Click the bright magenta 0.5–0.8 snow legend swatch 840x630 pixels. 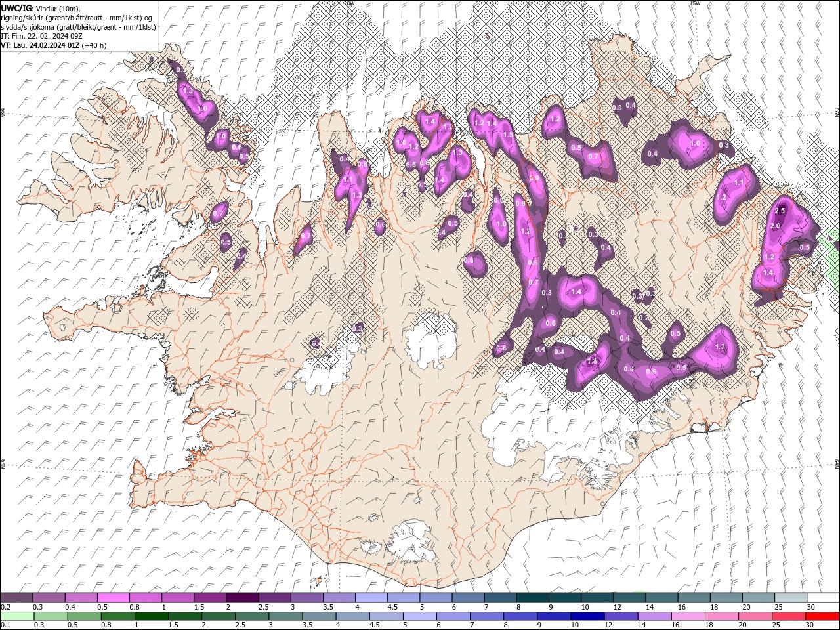[x=113, y=597]
